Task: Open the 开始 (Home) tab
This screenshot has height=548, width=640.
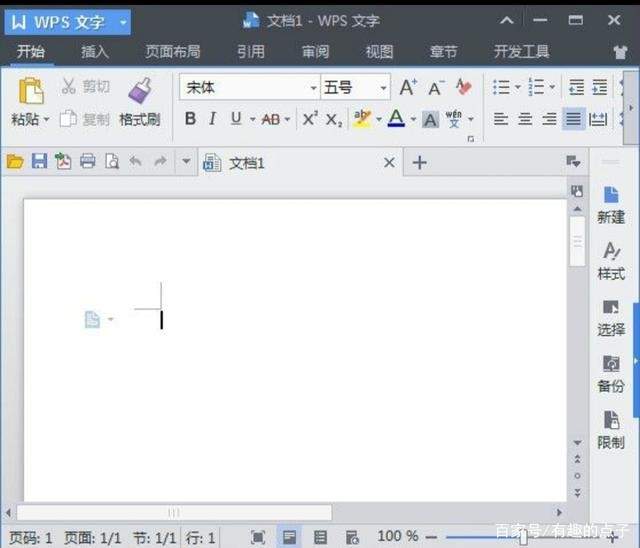Action: (31, 52)
